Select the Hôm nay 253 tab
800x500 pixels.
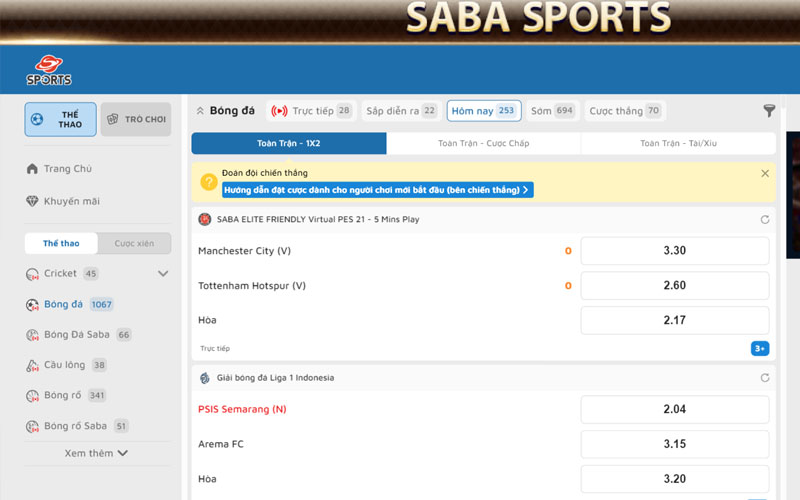tap(484, 111)
